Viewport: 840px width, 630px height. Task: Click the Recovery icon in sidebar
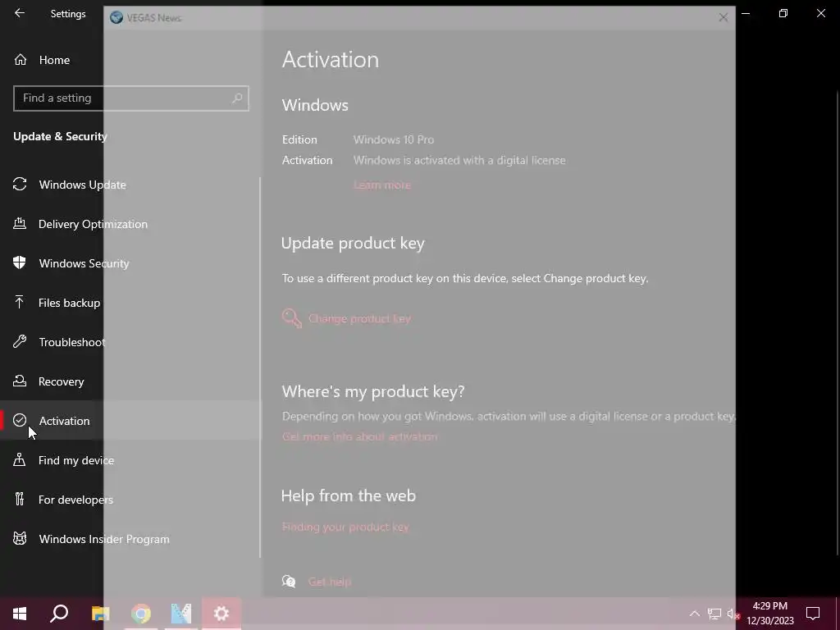pyautogui.click(x=20, y=381)
